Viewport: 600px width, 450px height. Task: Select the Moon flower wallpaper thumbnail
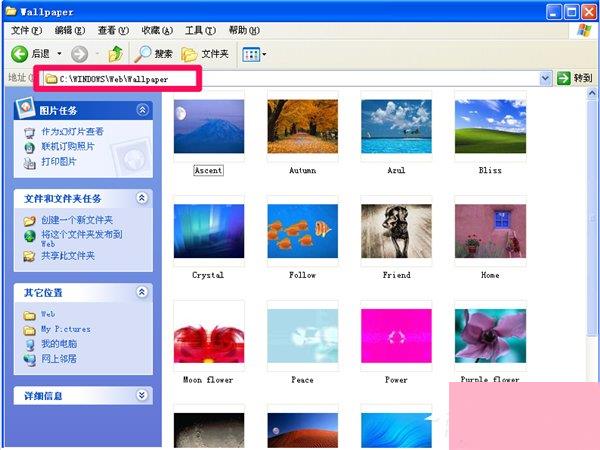(x=209, y=336)
